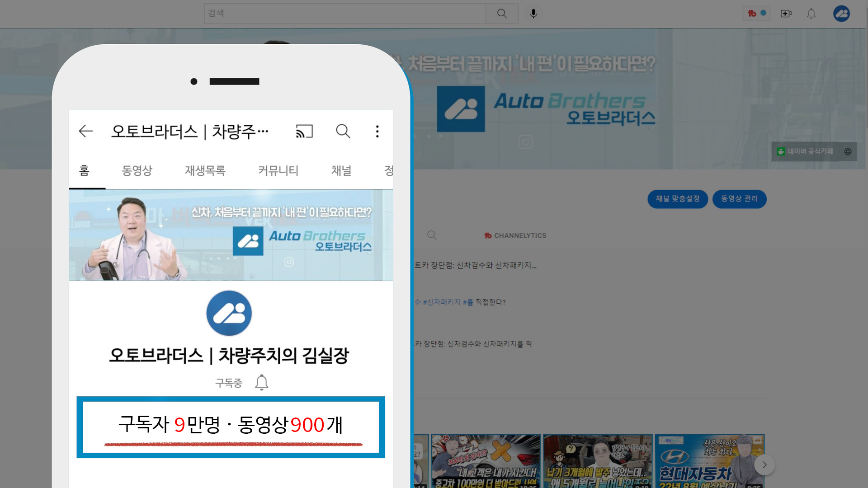Tap the search magnifier in phone header

[343, 131]
